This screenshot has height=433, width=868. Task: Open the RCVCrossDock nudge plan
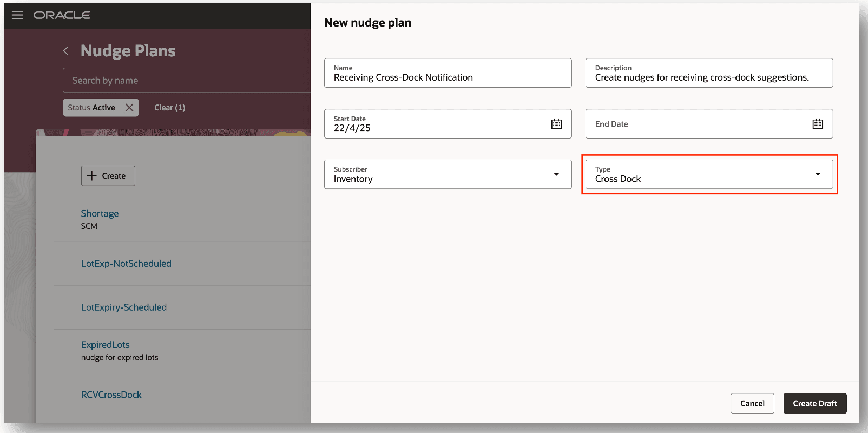point(111,395)
